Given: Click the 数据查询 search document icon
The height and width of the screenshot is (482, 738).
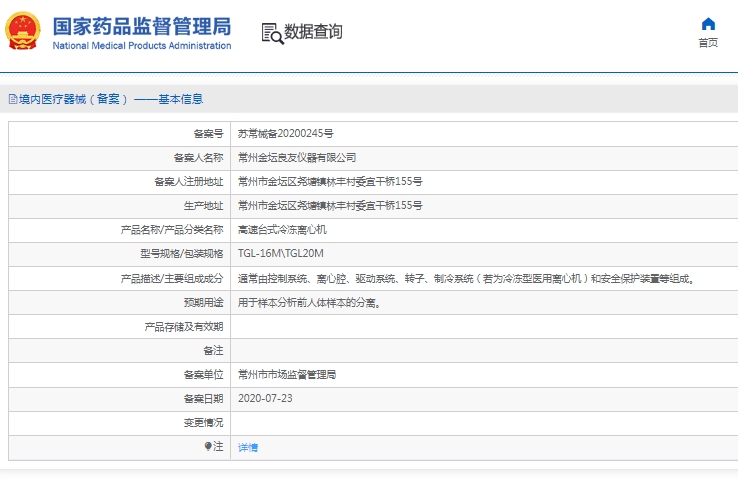Looking at the screenshot, I should [273, 33].
